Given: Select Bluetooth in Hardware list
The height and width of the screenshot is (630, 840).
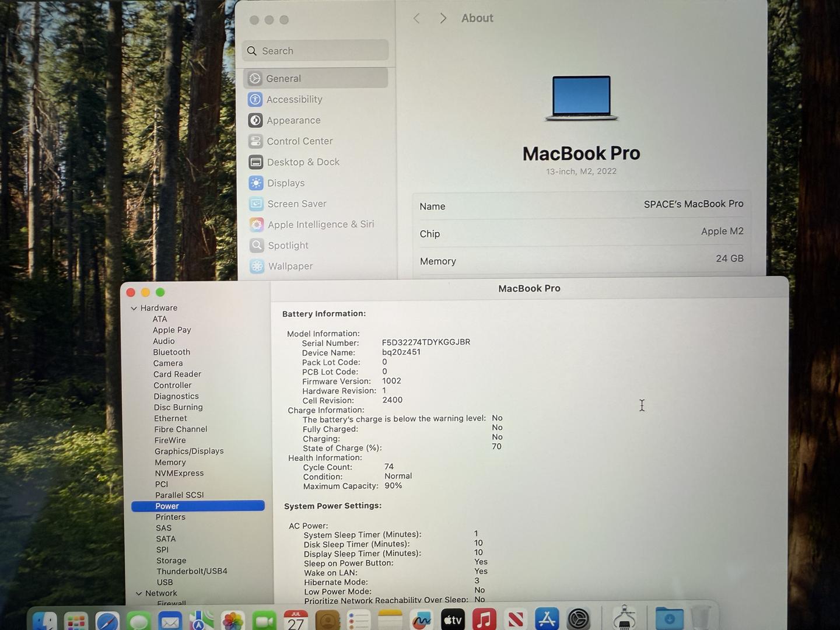Looking at the screenshot, I should point(171,352).
